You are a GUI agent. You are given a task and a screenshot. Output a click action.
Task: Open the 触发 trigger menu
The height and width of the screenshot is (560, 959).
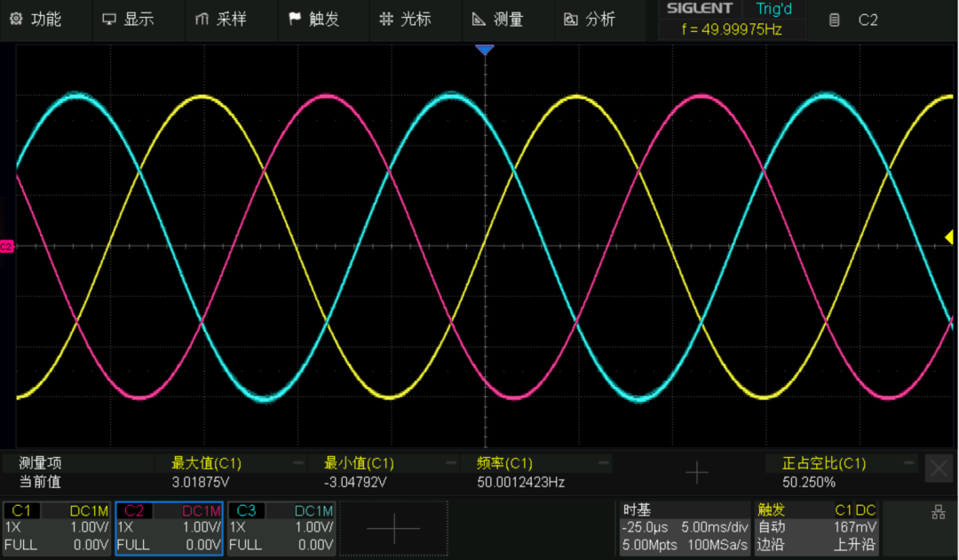tap(313, 20)
